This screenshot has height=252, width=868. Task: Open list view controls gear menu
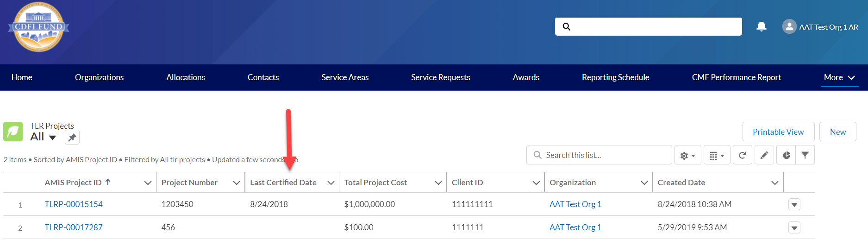pyautogui.click(x=687, y=156)
